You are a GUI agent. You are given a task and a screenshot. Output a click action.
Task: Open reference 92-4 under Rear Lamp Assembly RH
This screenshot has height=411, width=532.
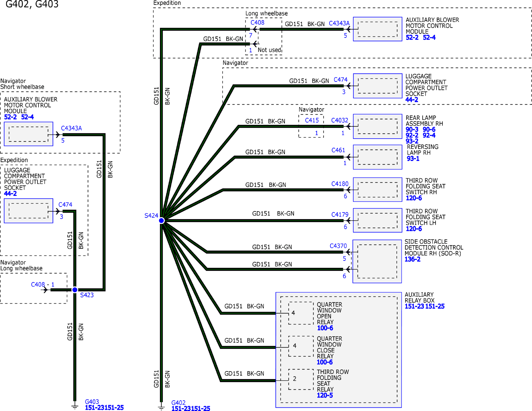coord(429,135)
